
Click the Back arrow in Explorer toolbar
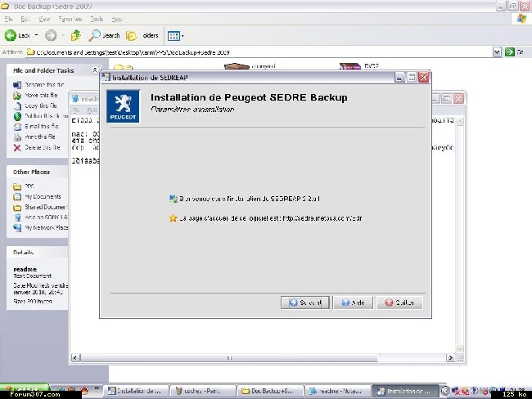tap(20, 35)
